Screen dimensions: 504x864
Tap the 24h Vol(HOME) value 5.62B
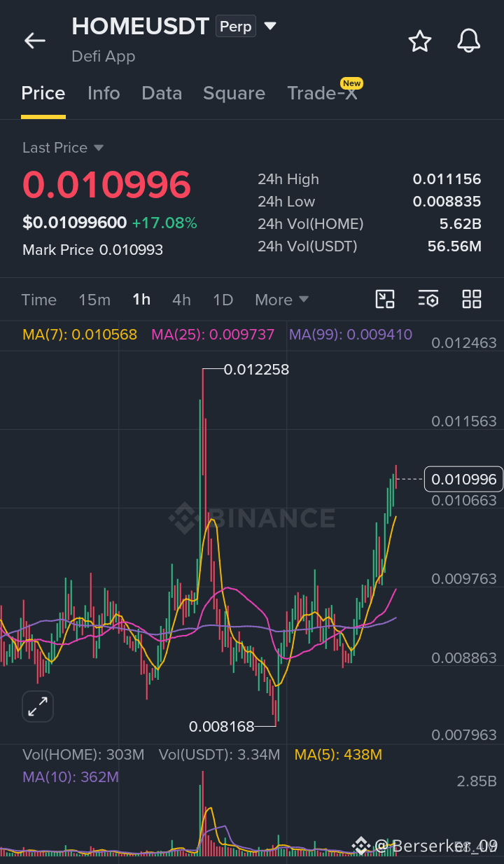(x=460, y=224)
